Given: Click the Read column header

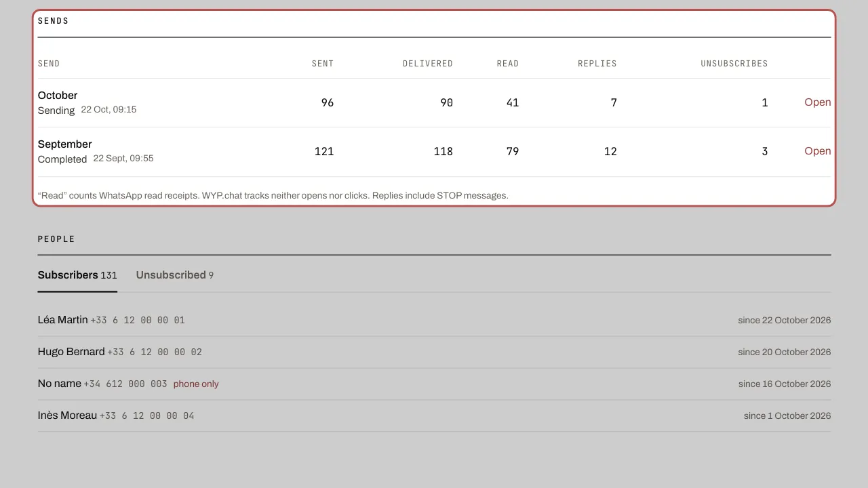Looking at the screenshot, I should click(508, 64).
